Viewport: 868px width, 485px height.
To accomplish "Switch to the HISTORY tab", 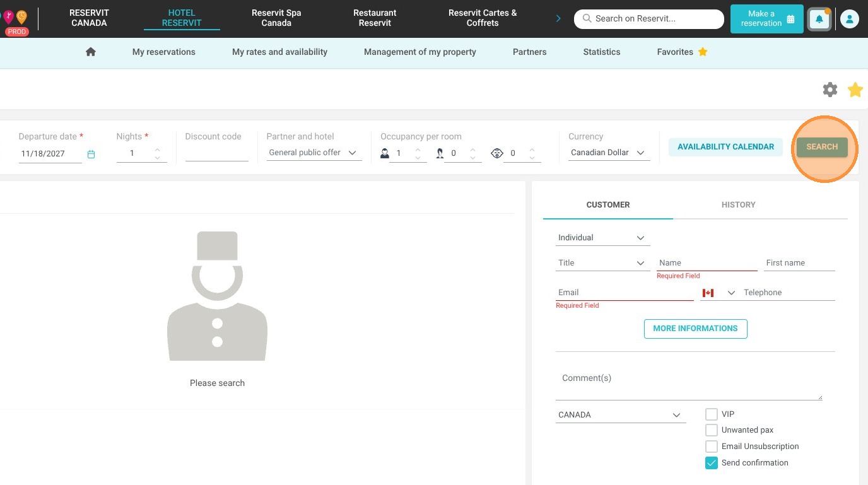I will (738, 205).
